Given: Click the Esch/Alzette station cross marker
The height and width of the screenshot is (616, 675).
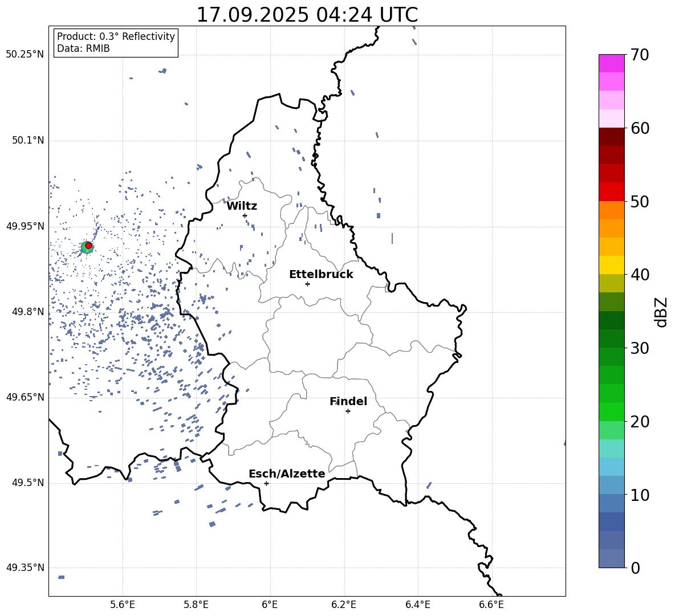Looking at the screenshot, I should click(266, 483).
